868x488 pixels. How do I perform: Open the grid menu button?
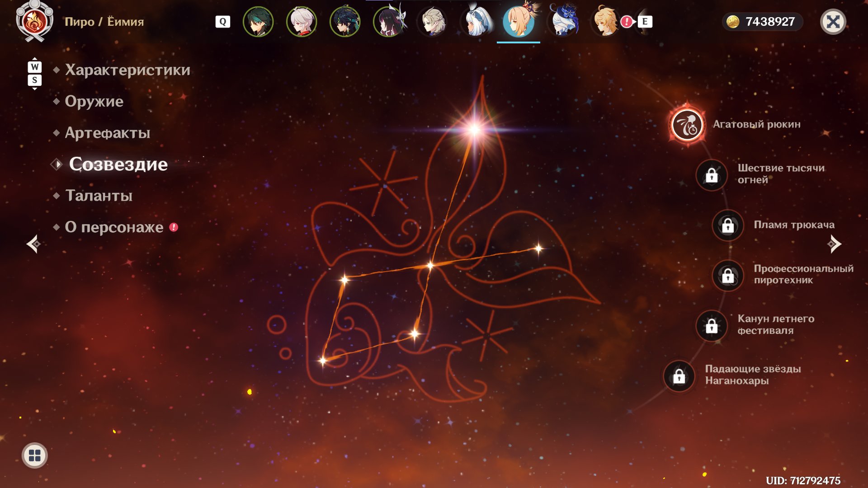click(x=35, y=455)
